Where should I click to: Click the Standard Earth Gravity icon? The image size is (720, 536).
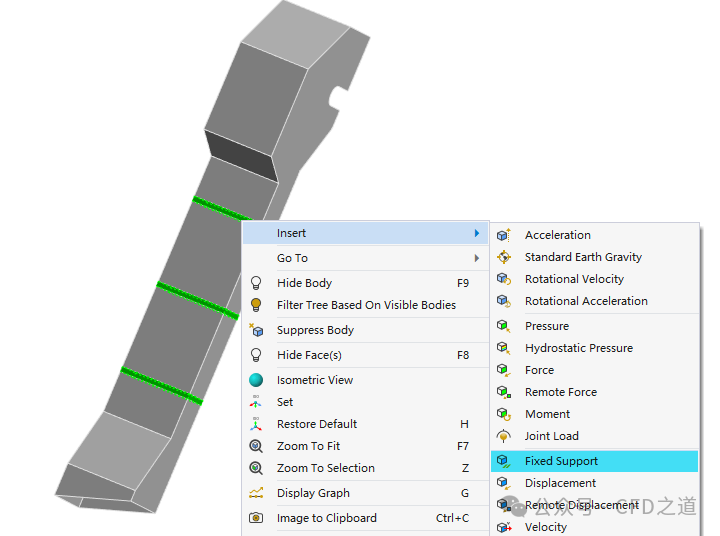504,257
